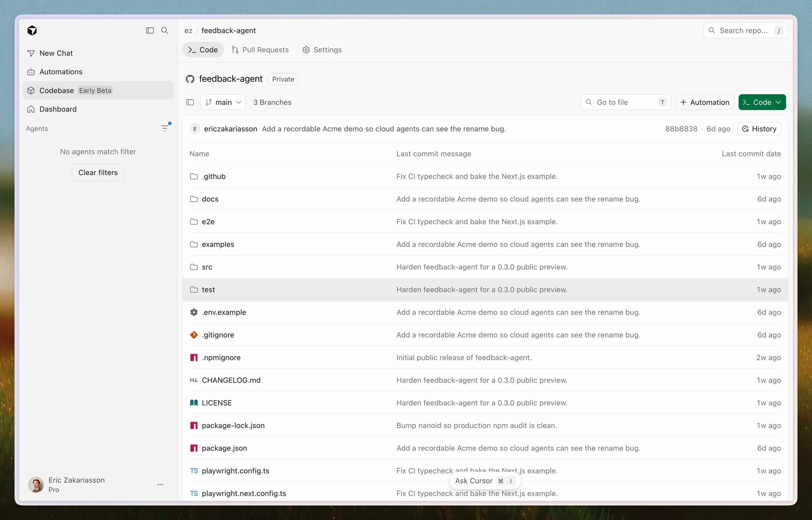View the 3 Branches link
The height and width of the screenshot is (520, 812).
tap(272, 102)
